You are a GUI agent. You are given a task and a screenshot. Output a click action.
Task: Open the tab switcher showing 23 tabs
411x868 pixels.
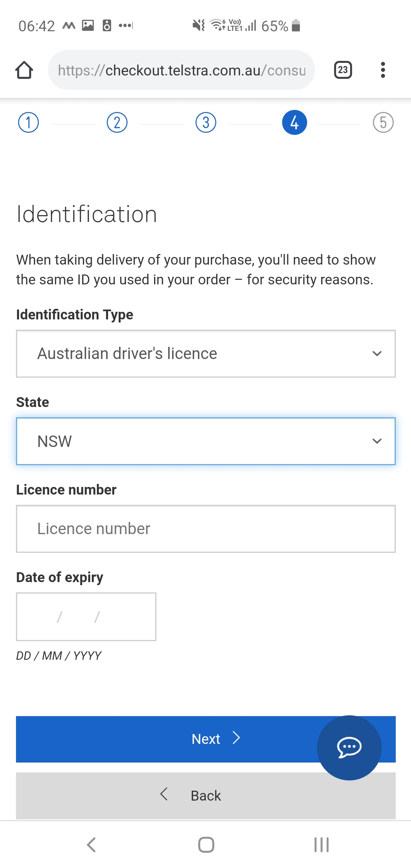point(343,70)
